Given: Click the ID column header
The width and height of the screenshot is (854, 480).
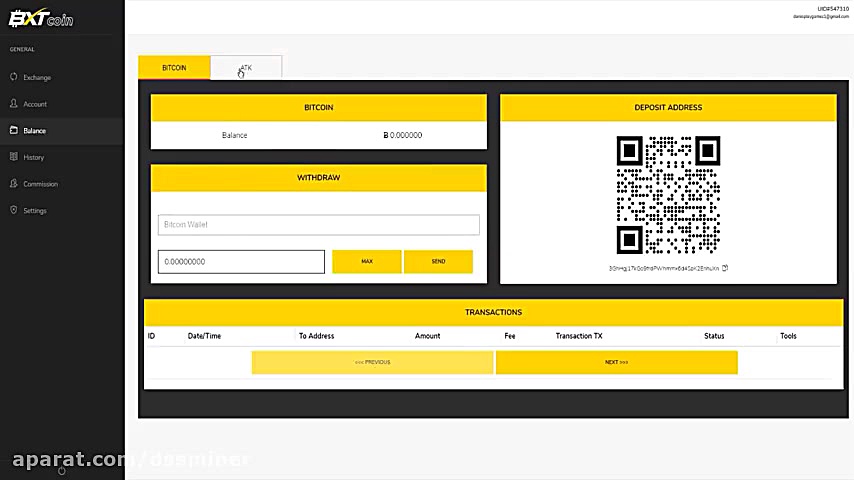Looking at the screenshot, I should tap(151, 336).
